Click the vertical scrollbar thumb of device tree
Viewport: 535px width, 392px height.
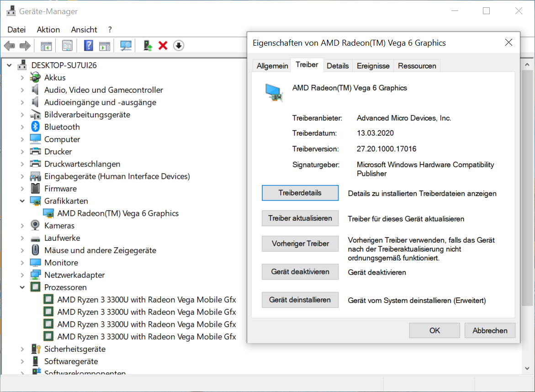click(527, 188)
